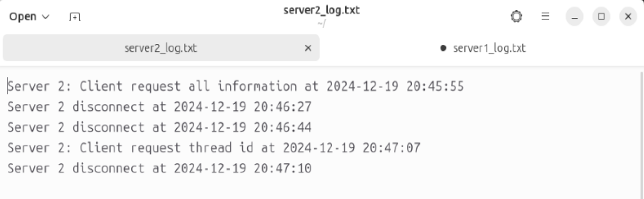This screenshot has width=644, height=199.
Task: Place cursor in the 'request thread id' line
Action: tap(214, 148)
